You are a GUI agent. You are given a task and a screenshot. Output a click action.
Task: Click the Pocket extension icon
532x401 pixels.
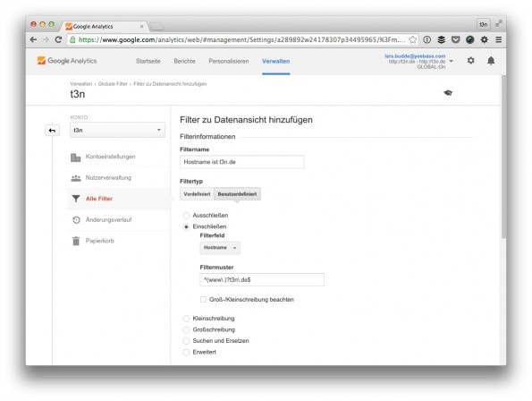pos(455,39)
